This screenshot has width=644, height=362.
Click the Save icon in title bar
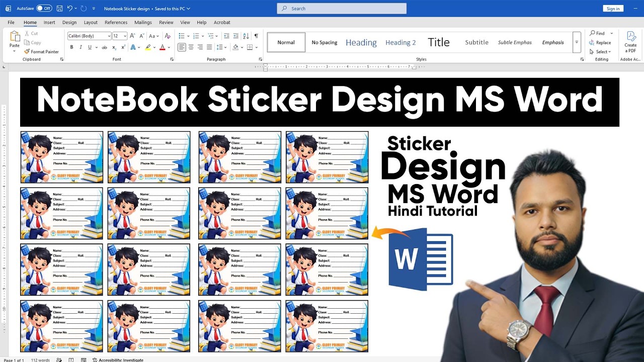(x=60, y=9)
